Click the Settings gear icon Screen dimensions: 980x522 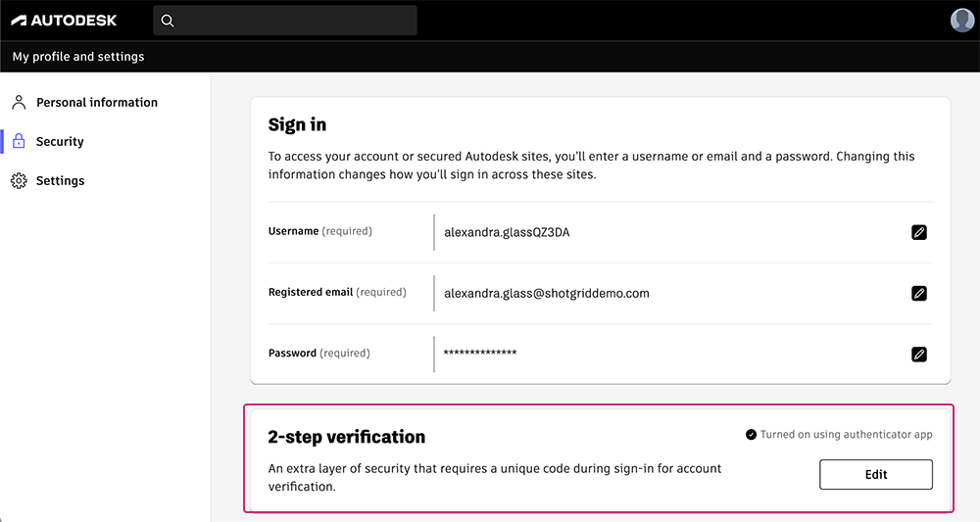(19, 181)
